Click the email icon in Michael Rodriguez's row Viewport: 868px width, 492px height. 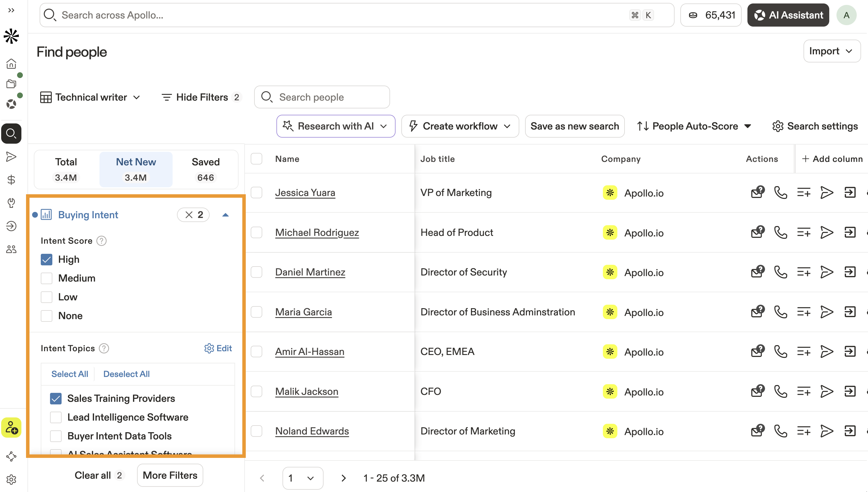point(758,232)
